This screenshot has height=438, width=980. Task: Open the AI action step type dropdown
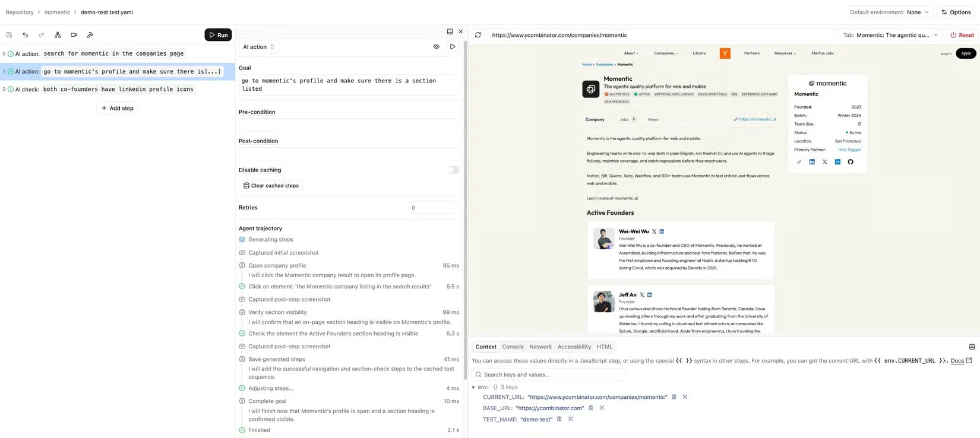click(x=259, y=47)
